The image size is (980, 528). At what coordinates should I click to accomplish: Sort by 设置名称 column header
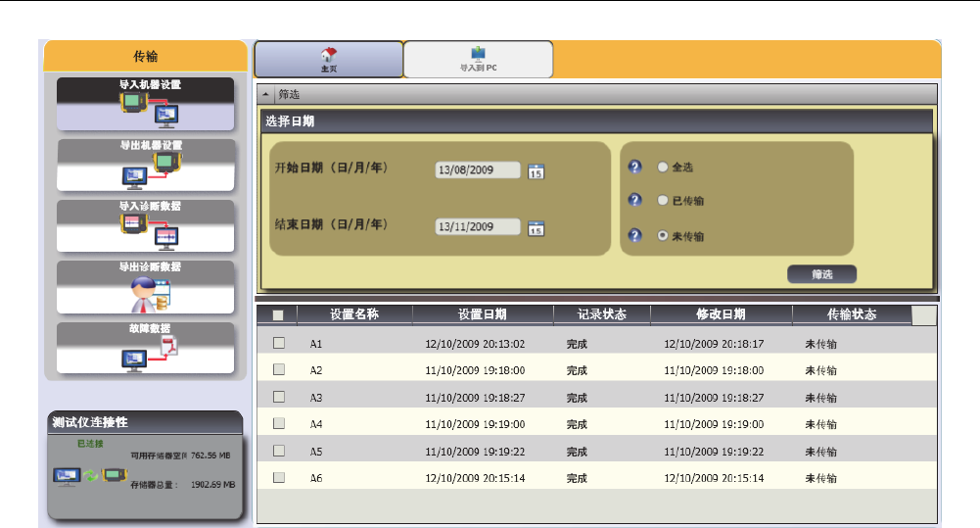[x=354, y=314]
